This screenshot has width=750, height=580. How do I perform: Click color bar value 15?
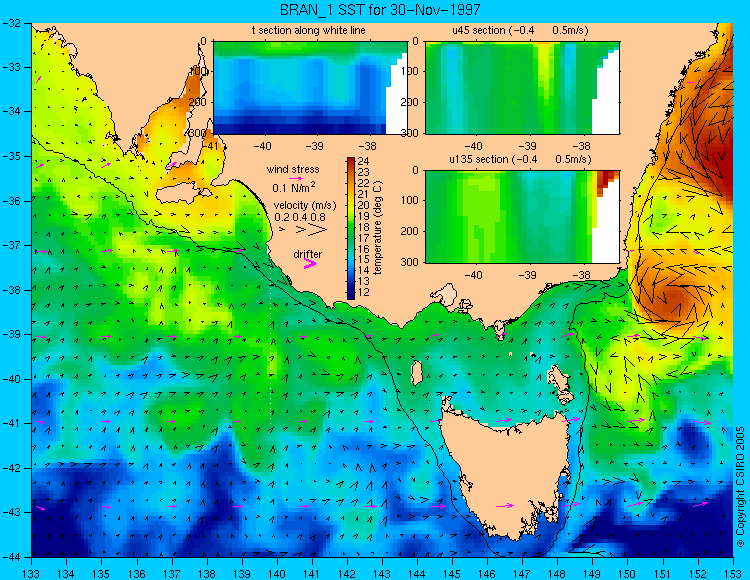pyautogui.click(x=364, y=260)
